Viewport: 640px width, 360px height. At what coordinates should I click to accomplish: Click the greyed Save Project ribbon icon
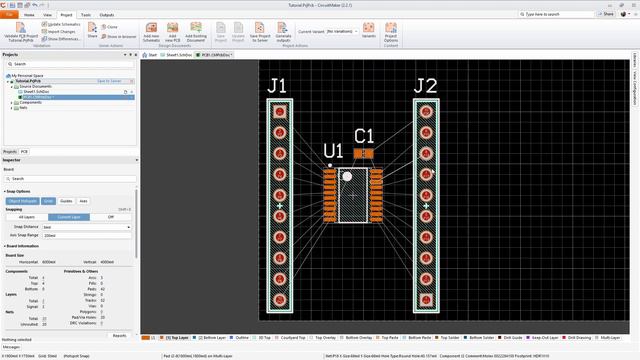click(x=220, y=28)
